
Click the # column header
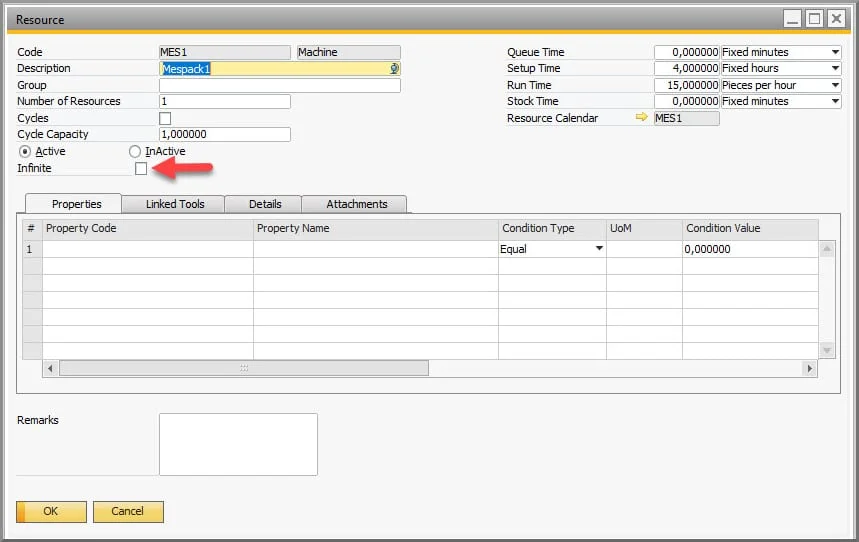(x=32, y=229)
